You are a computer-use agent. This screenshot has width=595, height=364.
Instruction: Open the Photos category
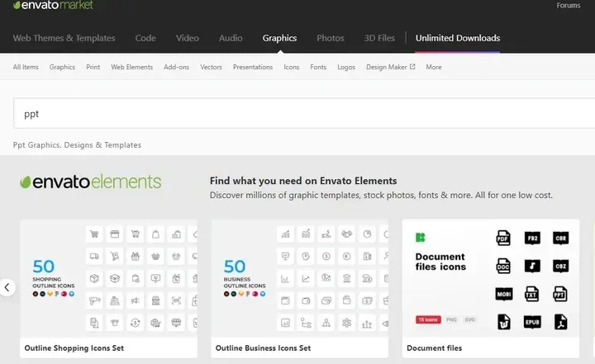(x=330, y=38)
